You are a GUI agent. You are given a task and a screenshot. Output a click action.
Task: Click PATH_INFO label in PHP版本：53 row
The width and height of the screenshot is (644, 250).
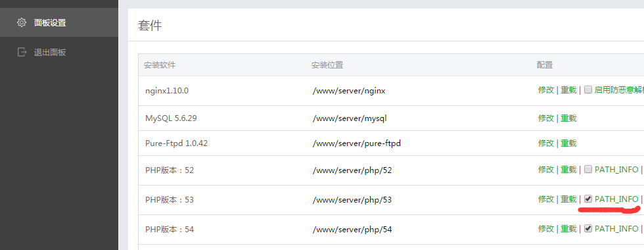(x=616, y=199)
